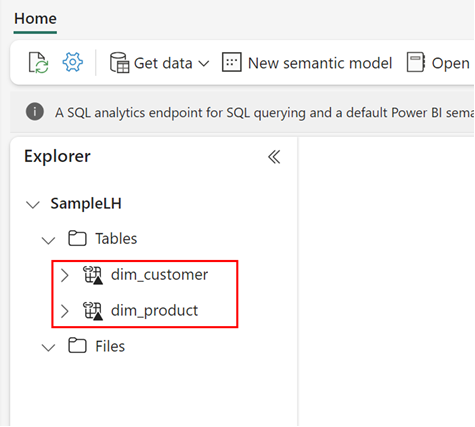
Task: Open the Get data dropdown arrow
Action: 204,63
